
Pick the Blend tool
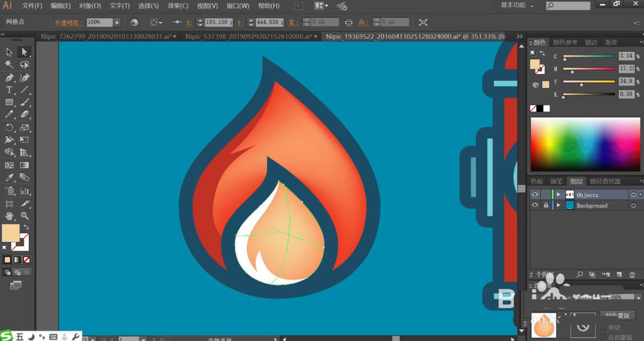(24, 177)
